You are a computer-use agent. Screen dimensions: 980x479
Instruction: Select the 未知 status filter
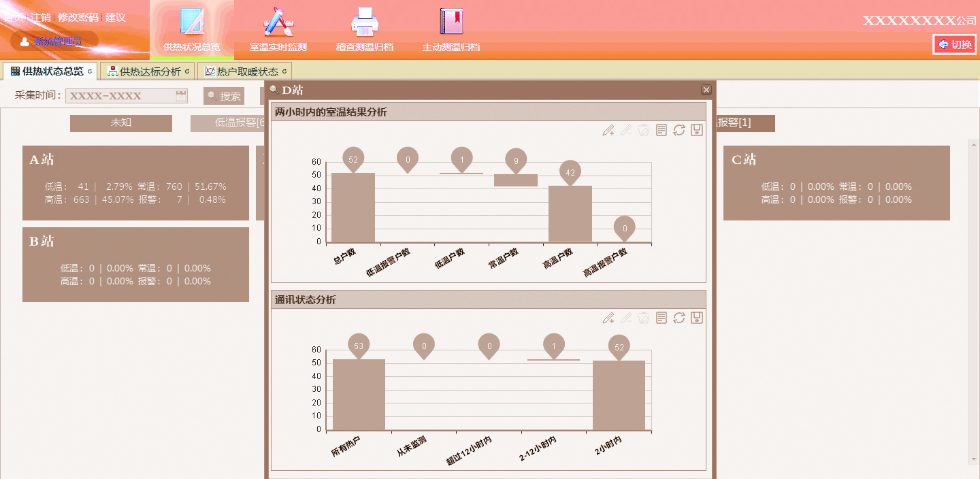(x=121, y=123)
